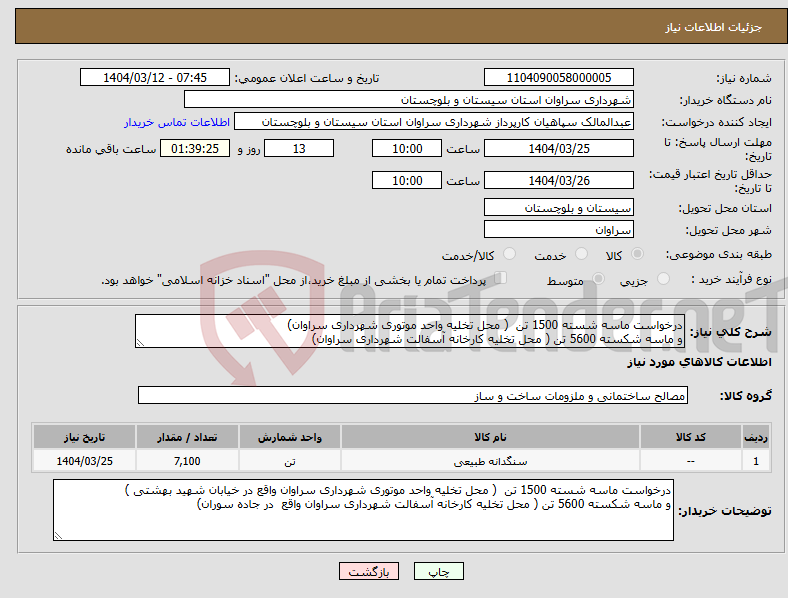788x598 pixels.
Task: Click the announcement date field 1404/03/12 - 07:45
Action: coord(155,77)
